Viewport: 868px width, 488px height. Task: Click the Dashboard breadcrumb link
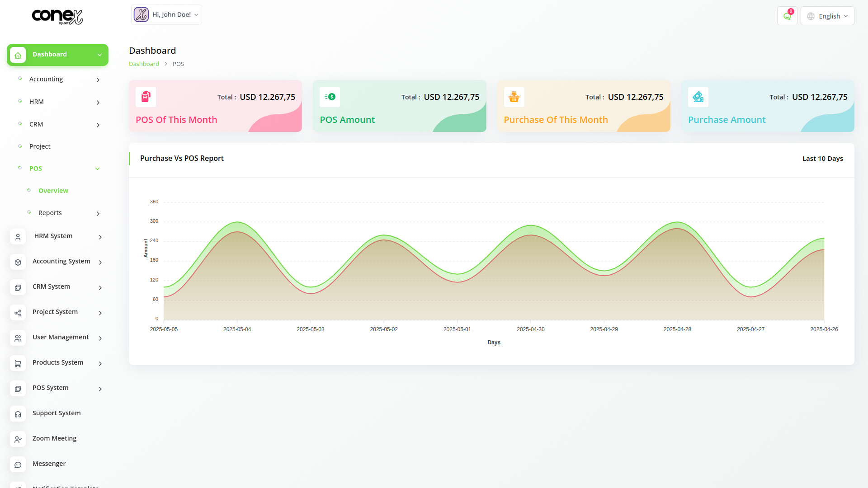pos(144,64)
